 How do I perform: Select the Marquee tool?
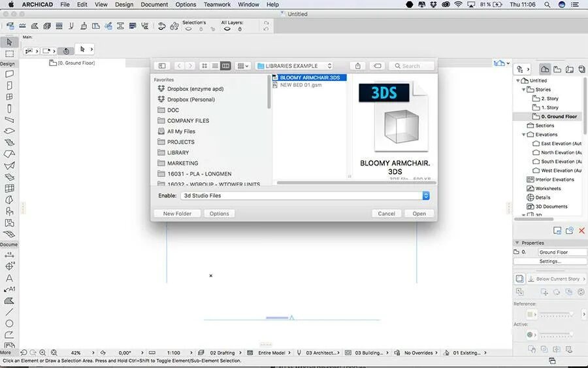9,54
